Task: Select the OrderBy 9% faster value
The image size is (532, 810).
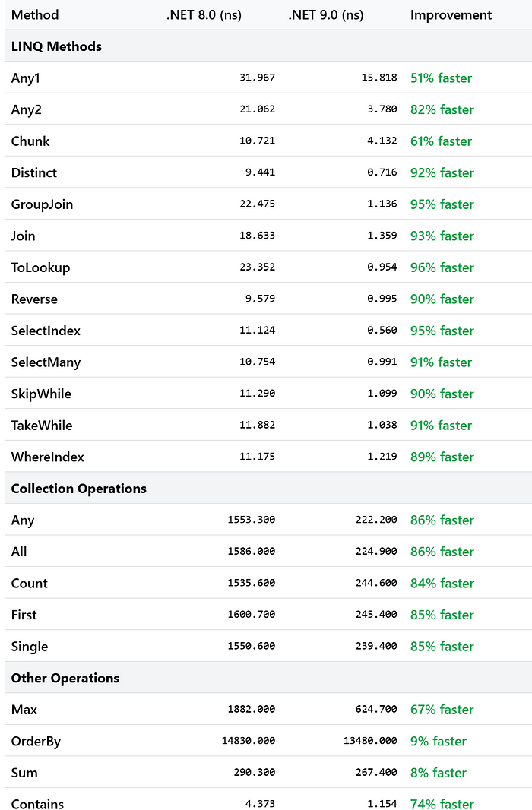Action: coord(439,742)
